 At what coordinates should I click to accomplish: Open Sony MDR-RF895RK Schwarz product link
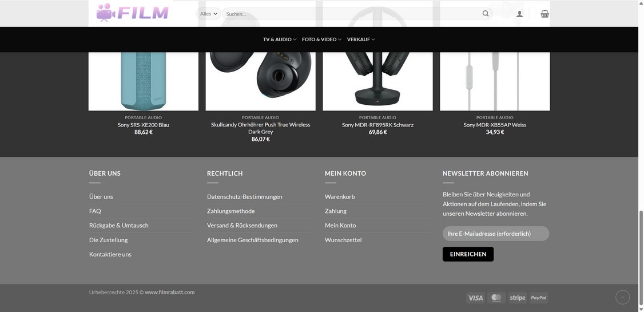(378, 125)
